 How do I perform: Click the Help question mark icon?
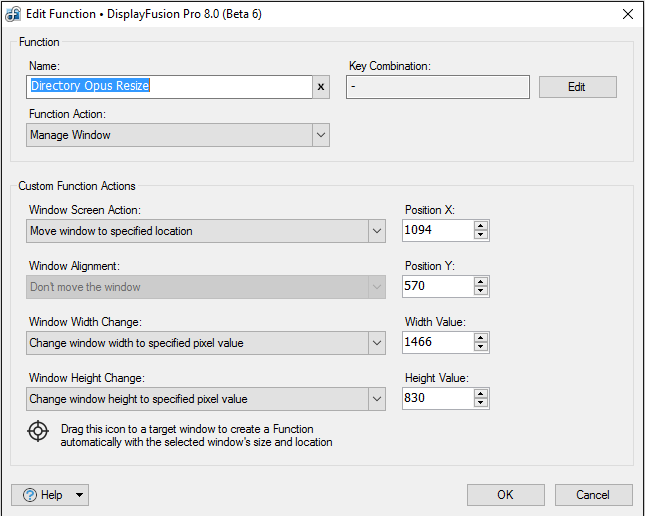coord(29,495)
